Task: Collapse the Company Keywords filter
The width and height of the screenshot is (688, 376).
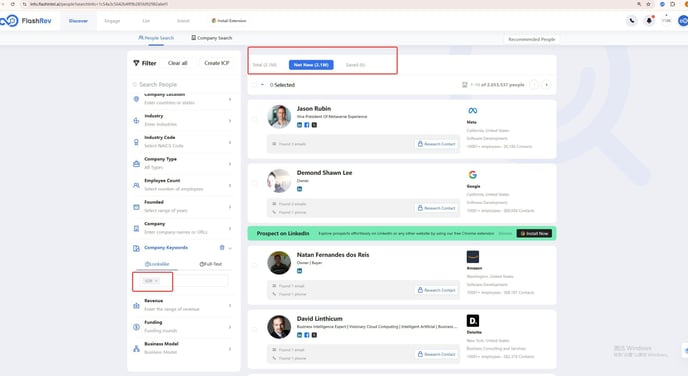Action: coord(230,248)
